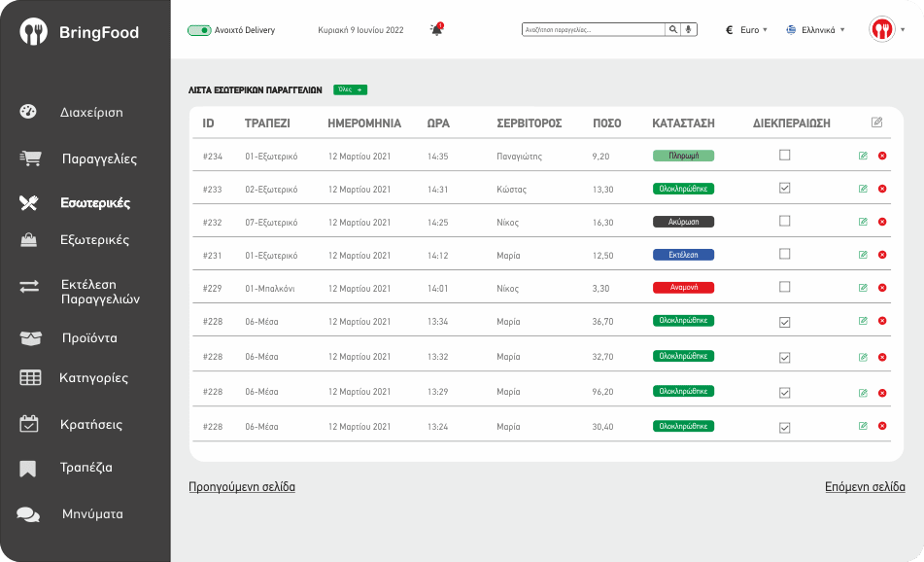The height and width of the screenshot is (562, 924).
Task: Expand the user profile avatar menu
Action: (887, 30)
